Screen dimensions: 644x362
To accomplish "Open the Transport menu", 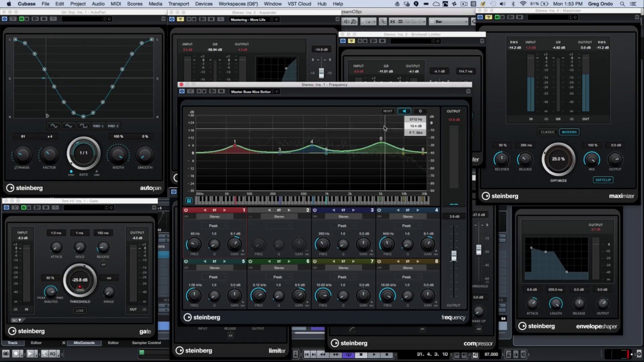I will click(179, 4).
